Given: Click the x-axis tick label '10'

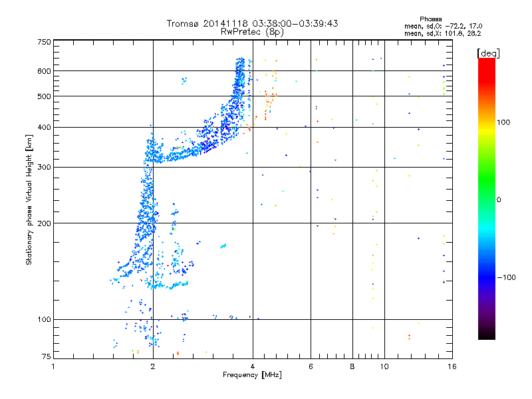Looking at the screenshot, I should click(384, 366).
